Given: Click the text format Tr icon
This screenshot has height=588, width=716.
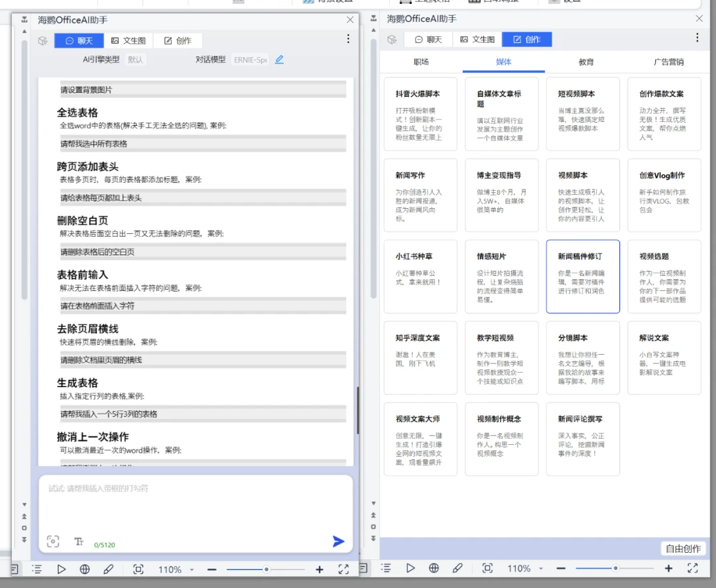Looking at the screenshot, I should point(78,542).
